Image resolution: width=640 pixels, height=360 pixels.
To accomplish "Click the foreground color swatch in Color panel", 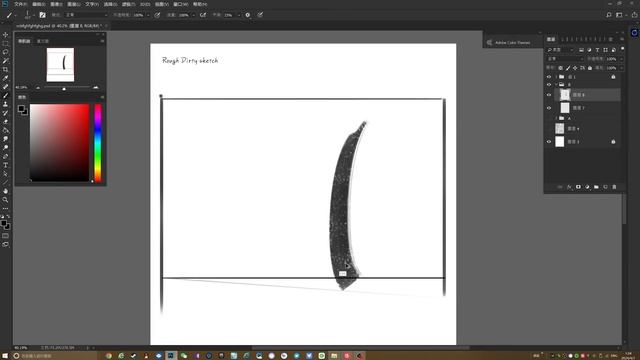I will pos(21,108).
